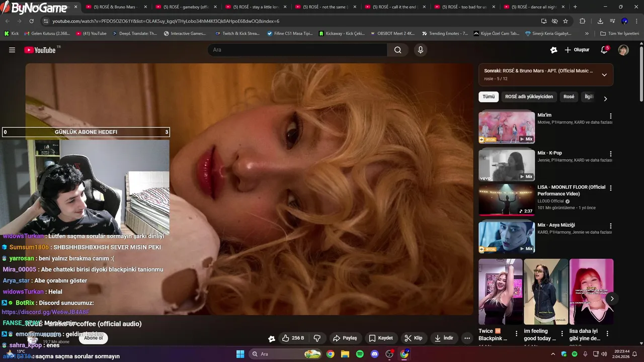Select the Rosé filter chip
This screenshot has width=644, height=362.
569,97
